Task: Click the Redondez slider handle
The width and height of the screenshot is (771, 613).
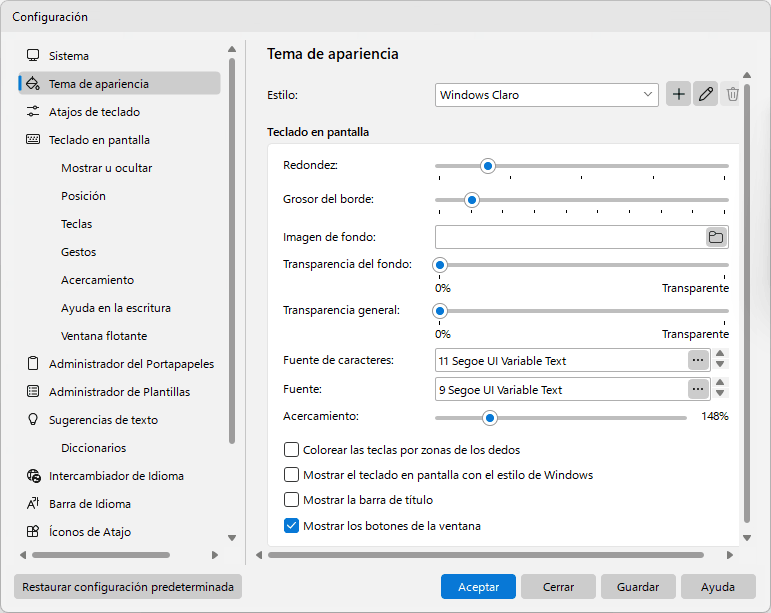Action: 488,166
